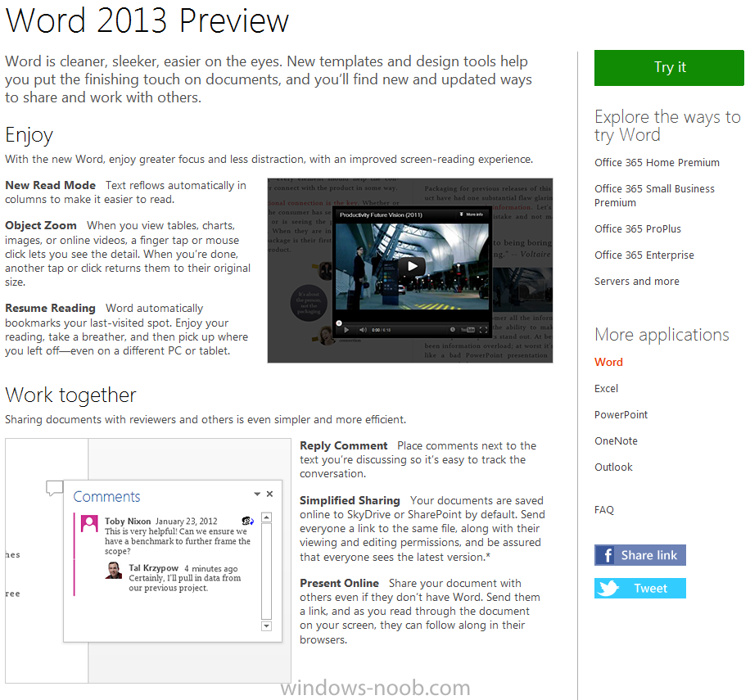Click the watch later clock icon

[x=452, y=329]
